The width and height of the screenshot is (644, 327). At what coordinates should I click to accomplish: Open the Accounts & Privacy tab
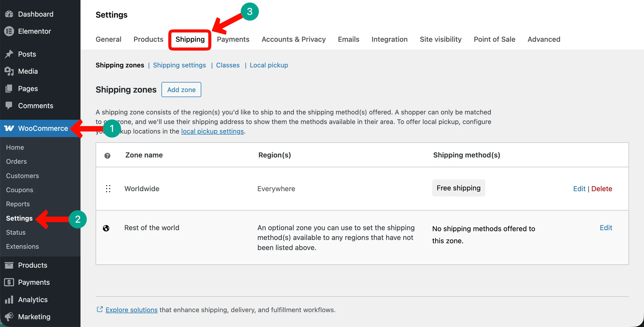click(x=294, y=39)
